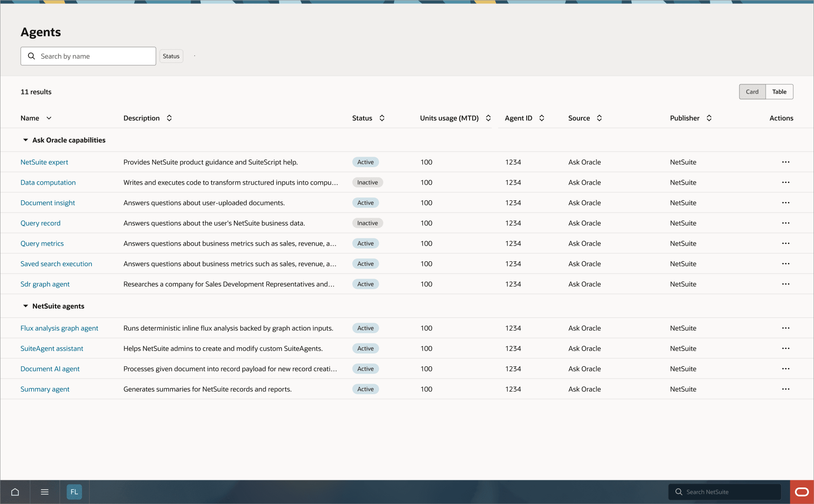Open the hamburger navigation menu
This screenshot has height=504, width=814.
pos(44,492)
